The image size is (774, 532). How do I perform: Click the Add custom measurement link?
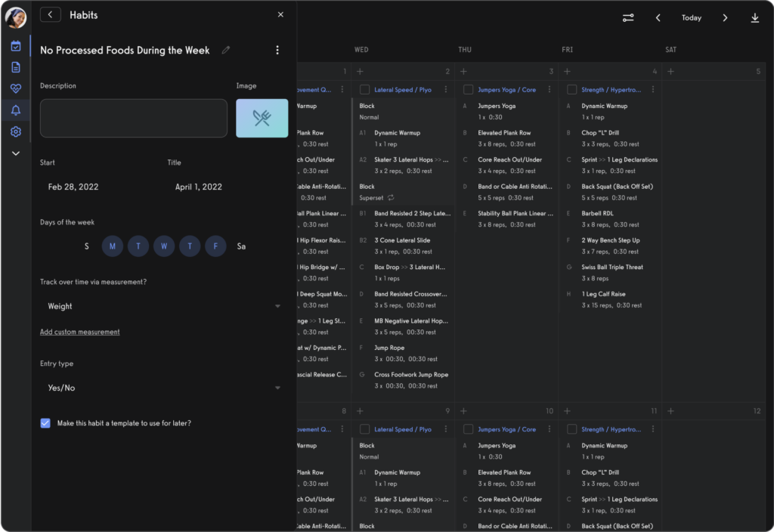point(79,332)
